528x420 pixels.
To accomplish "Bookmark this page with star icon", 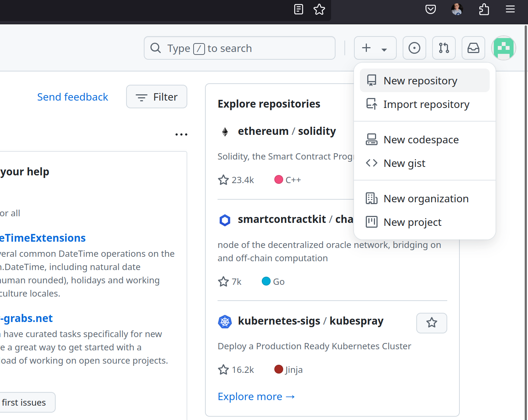I will click(319, 9).
